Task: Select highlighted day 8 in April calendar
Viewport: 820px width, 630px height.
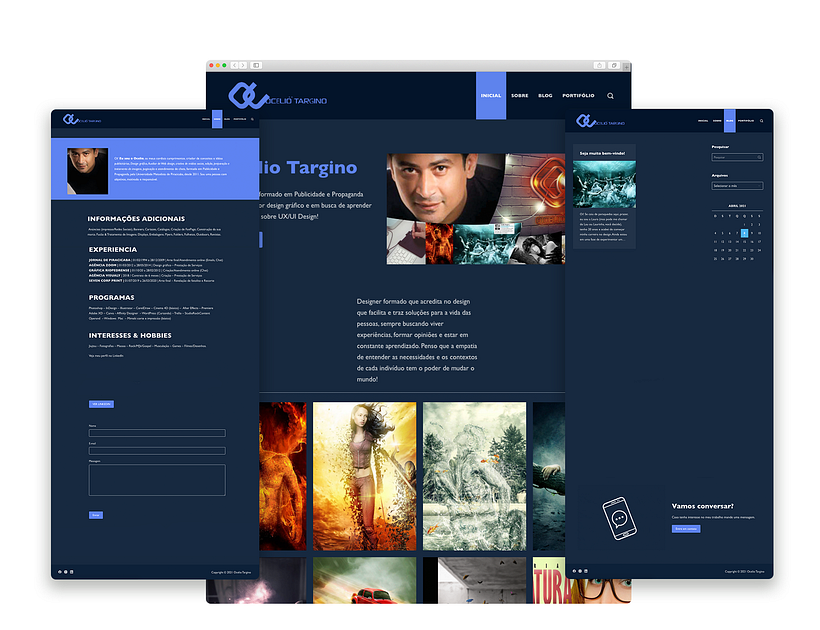Action: point(744,233)
